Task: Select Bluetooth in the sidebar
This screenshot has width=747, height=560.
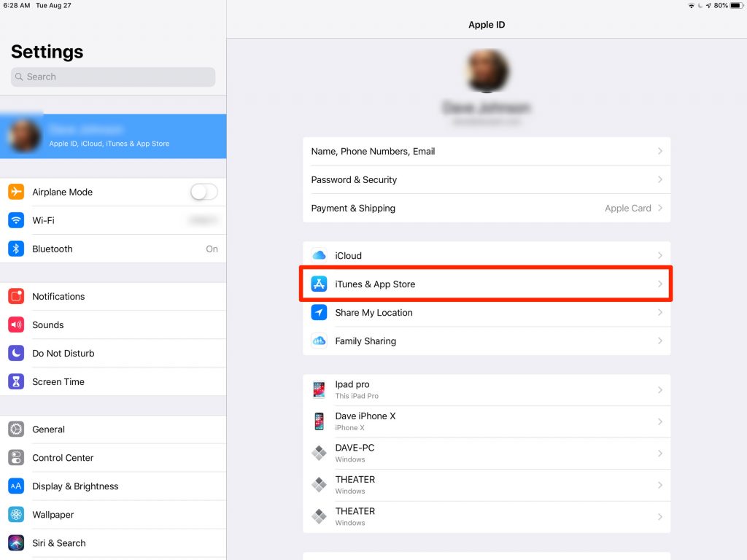Action: 113,249
